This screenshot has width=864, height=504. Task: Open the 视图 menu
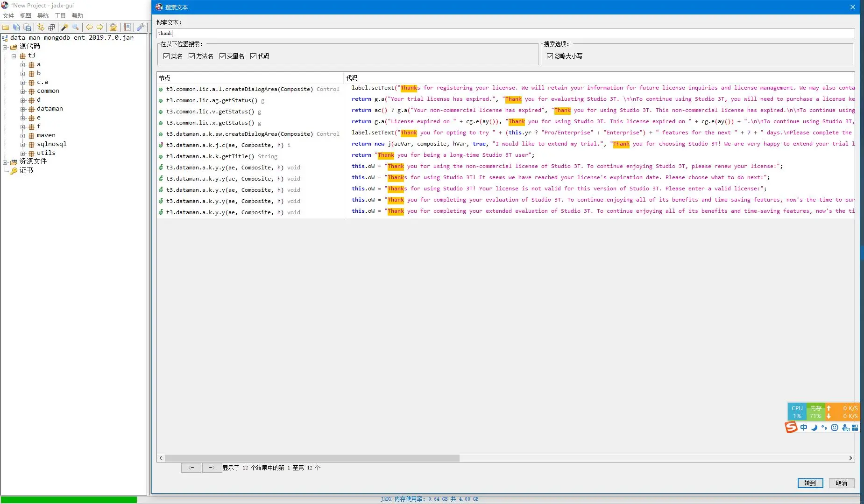tap(26, 16)
